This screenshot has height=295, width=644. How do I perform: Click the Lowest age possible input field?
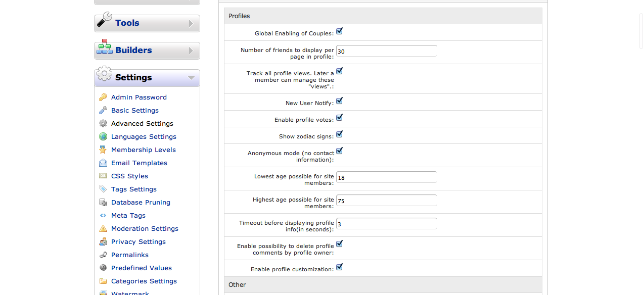tap(386, 177)
